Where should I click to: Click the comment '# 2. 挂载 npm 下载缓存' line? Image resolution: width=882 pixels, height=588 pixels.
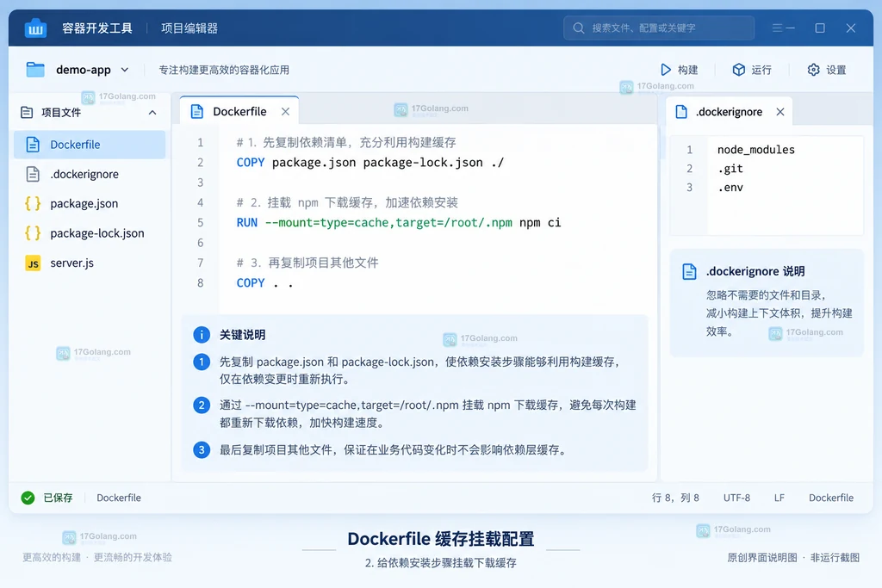click(x=347, y=202)
